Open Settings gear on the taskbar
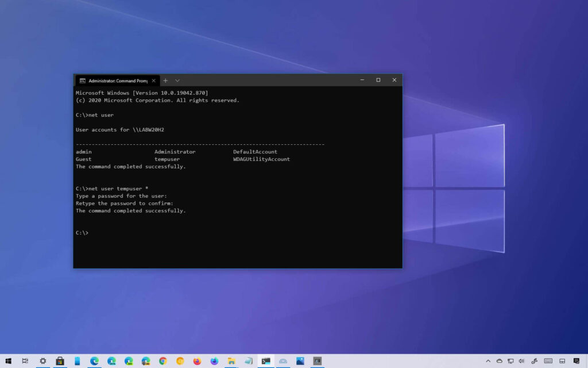 tap(42, 361)
